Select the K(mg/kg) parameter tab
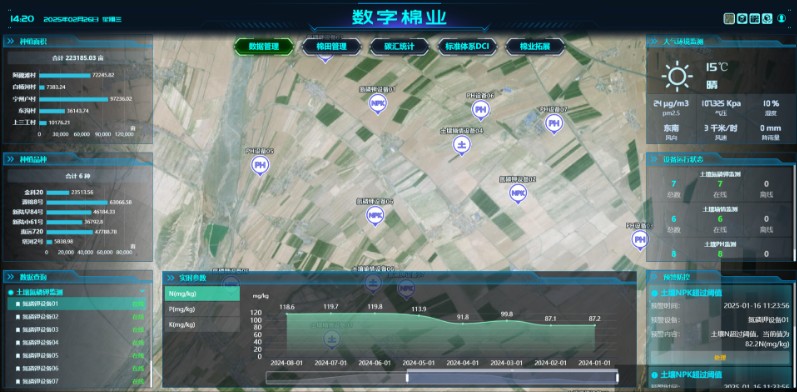 click(x=202, y=324)
